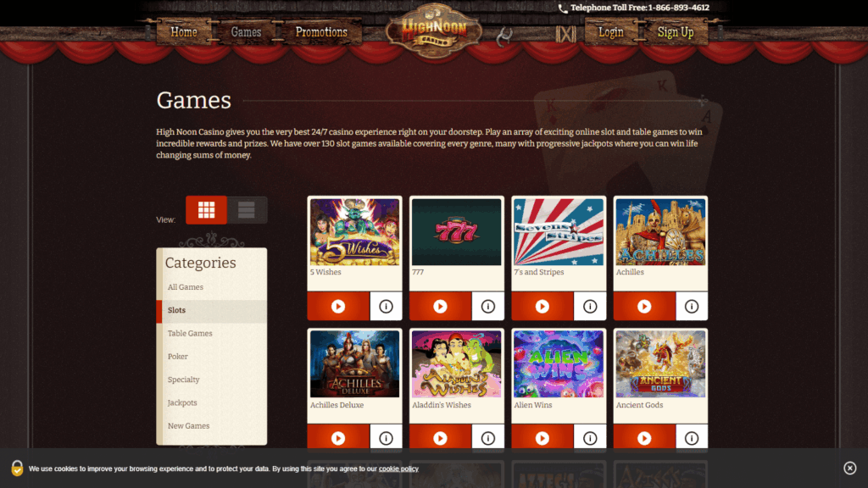The image size is (868, 488).
Task: View info for Achilles game
Action: pyautogui.click(x=692, y=306)
